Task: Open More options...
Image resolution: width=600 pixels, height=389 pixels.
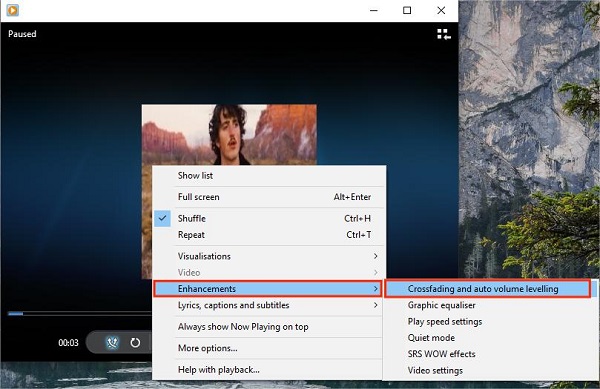Action: click(x=268, y=348)
